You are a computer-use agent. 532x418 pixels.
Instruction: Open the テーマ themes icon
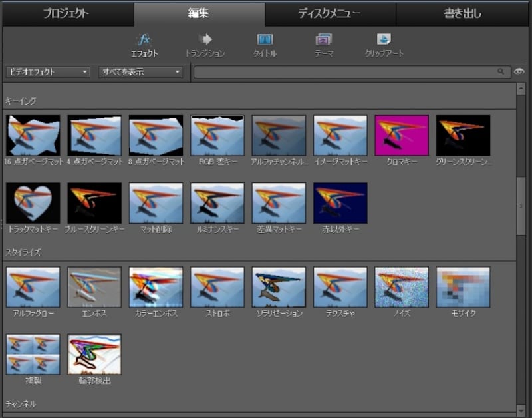coord(324,40)
